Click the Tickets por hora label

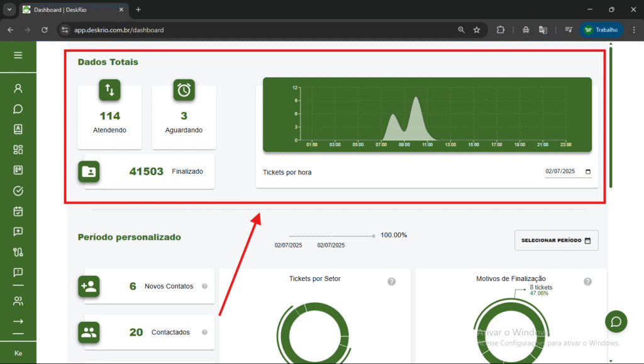click(x=287, y=173)
